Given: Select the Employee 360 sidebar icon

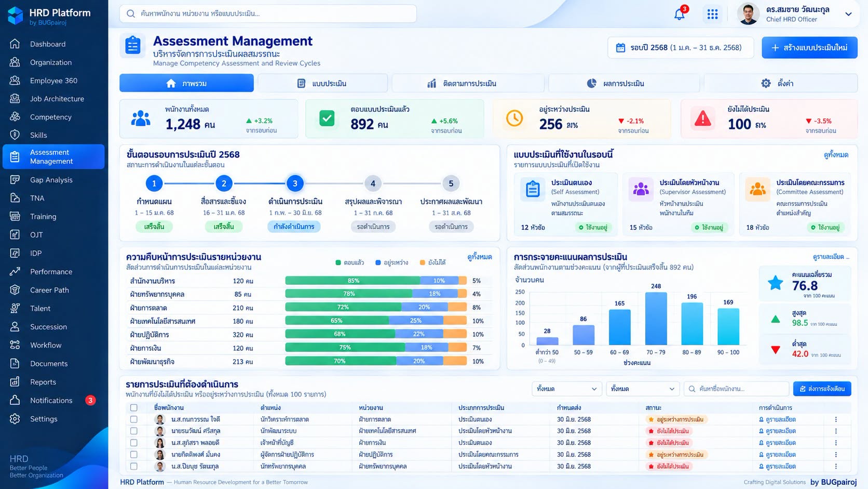Looking at the screenshot, I should point(15,80).
